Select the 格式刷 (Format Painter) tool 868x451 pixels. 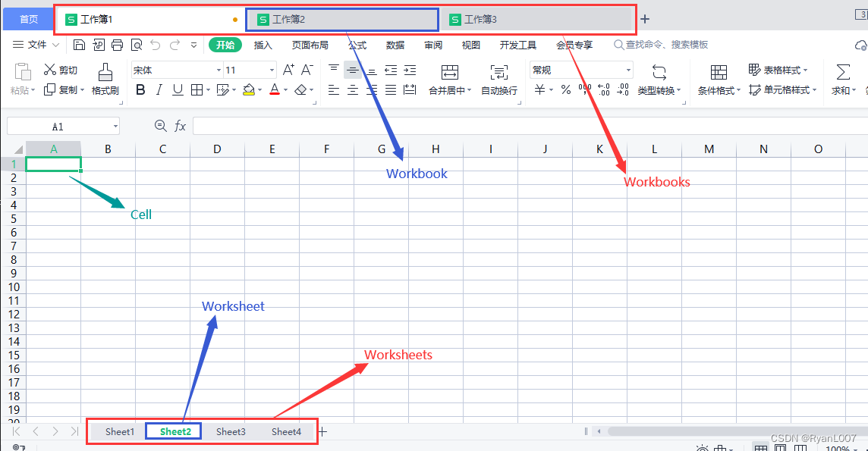click(105, 78)
